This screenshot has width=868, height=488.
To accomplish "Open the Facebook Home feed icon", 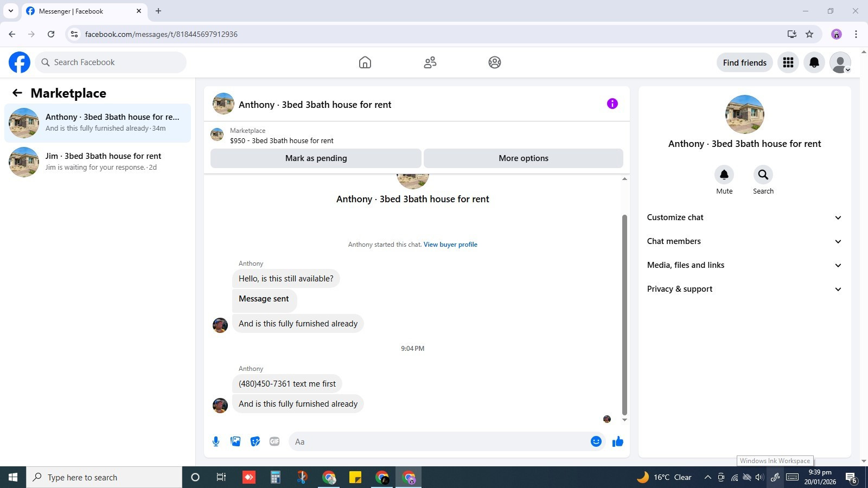I will pos(365,62).
